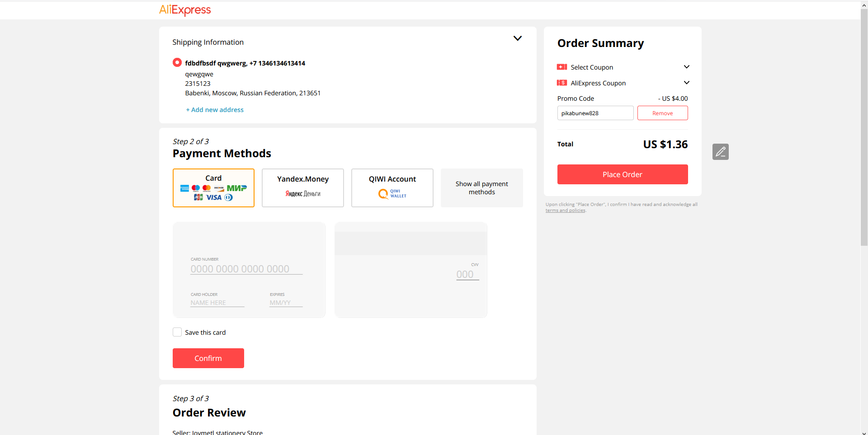This screenshot has height=435, width=868.
Task: Click the address line Babenki, Moscow
Action: click(x=253, y=93)
